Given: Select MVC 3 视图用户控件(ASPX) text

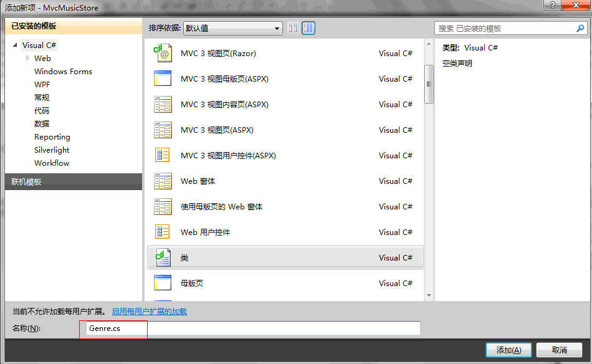Looking at the screenshot, I should point(229,156).
